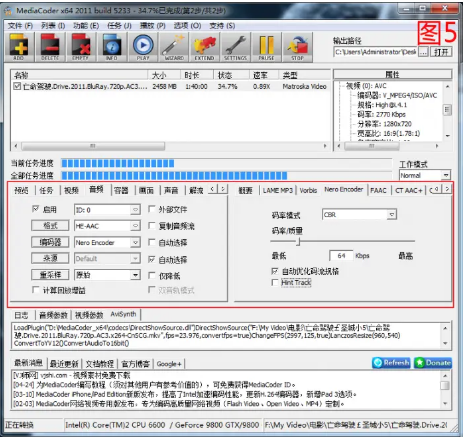Viewport: 467px width, 437px height.
Task: Click the STOP transcoding icon
Action: [x=298, y=47]
